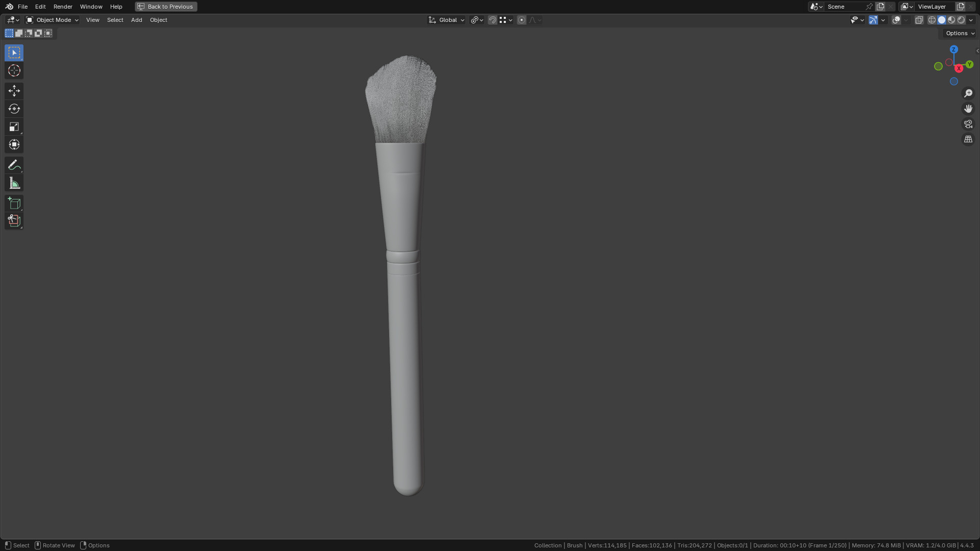980x551 pixels.
Task: Activate the Scale tool
Action: (14, 127)
